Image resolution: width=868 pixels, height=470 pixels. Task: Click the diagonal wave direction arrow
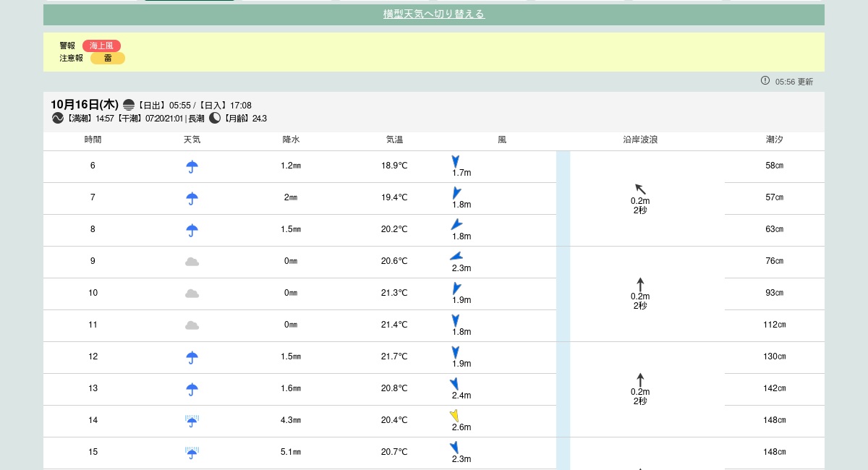pos(640,189)
